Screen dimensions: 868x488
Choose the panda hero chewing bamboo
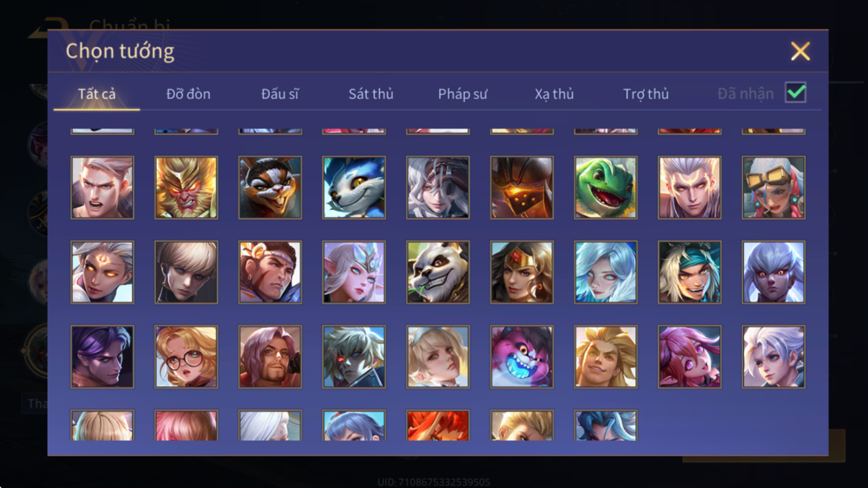click(x=438, y=272)
